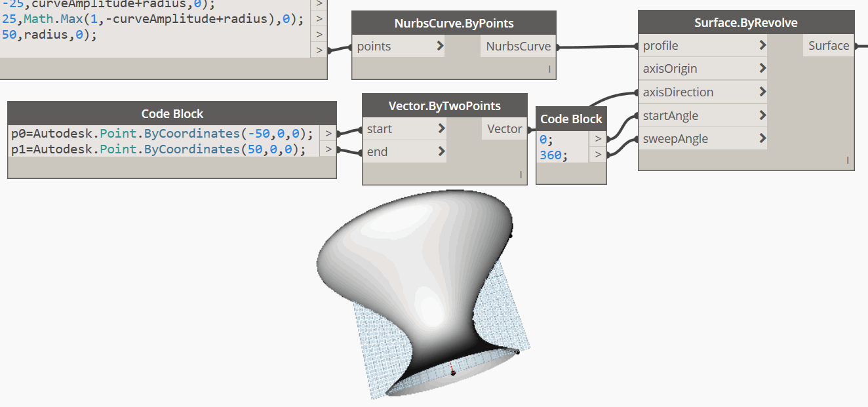Click the output arrow for the 0 value

click(x=598, y=139)
